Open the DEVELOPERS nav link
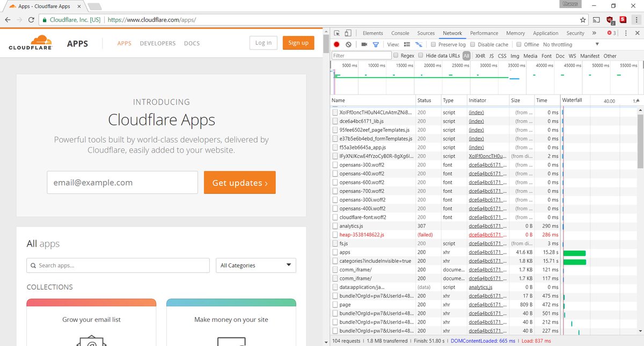Viewport: 644px width, 346px height. pyautogui.click(x=158, y=43)
